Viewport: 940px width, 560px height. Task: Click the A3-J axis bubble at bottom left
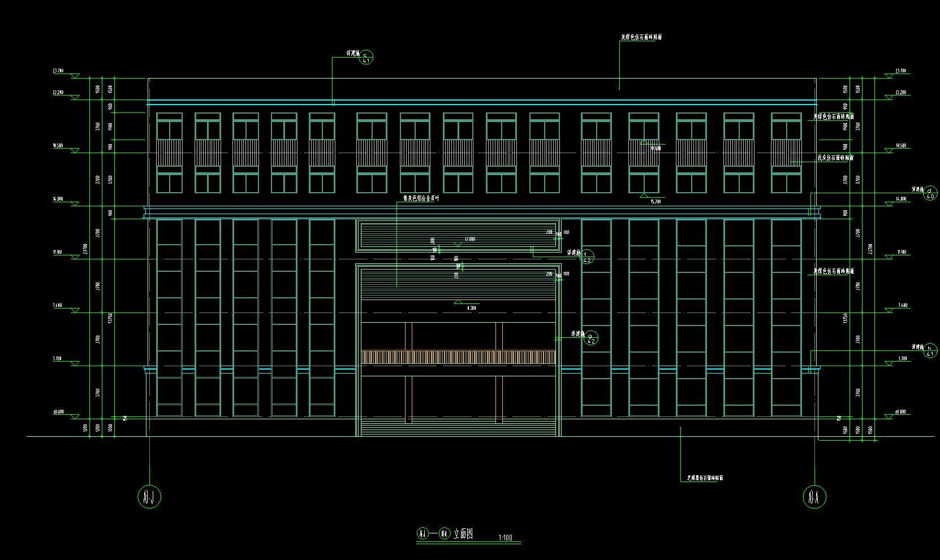click(x=149, y=497)
